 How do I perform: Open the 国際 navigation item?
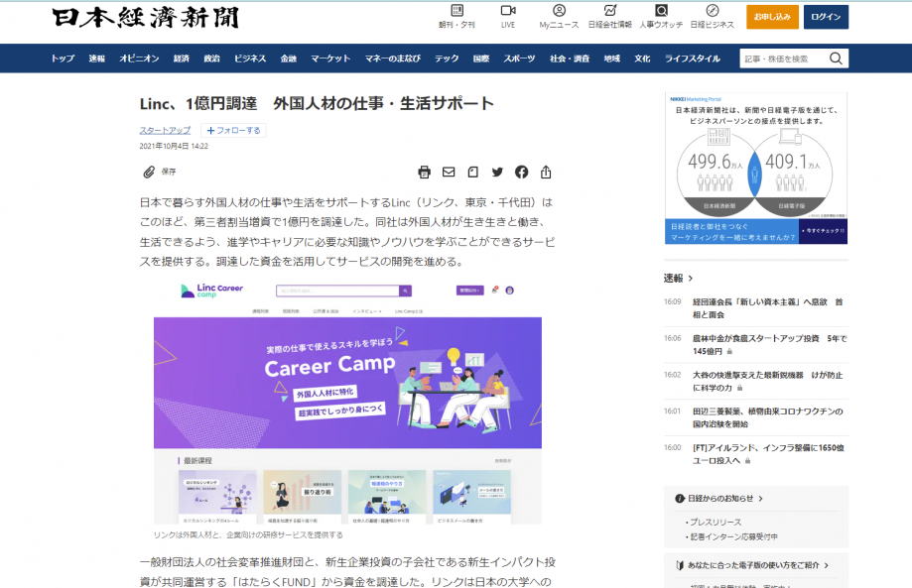(x=481, y=59)
